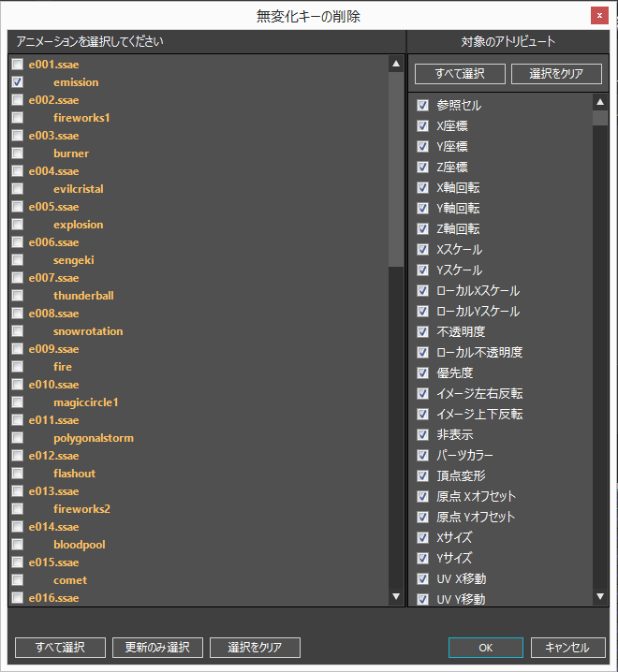Click the 更新のみ選択 button

coord(157,647)
